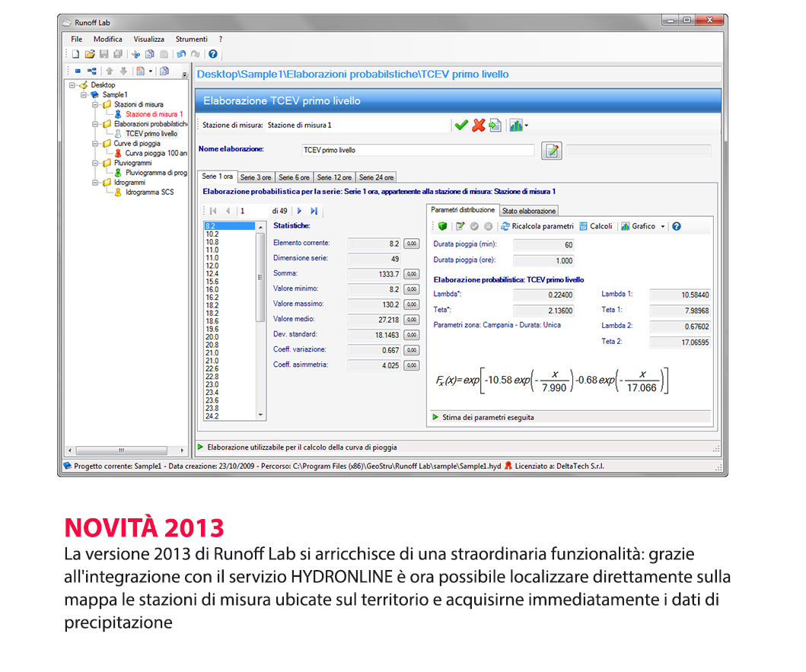
Task: Switch to the Serie 12 ore tab
Action: coord(334,177)
